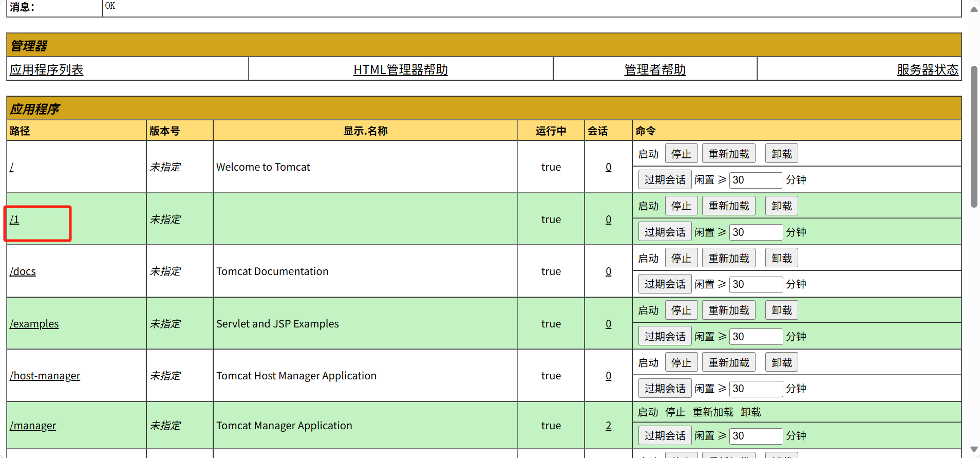Expire sessions for Servlet and JSP Examples
This screenshot has width=980, height=458.
[x=665, y=337]
